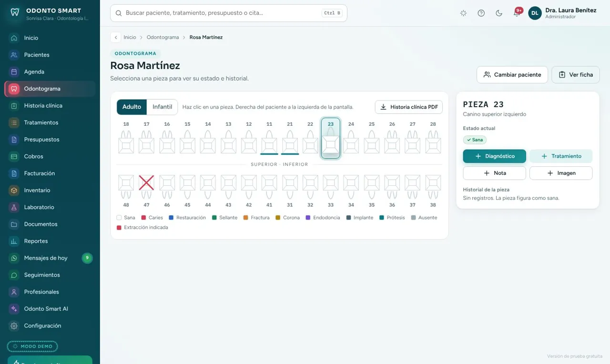Image resolution: width=610 pixels, height=364 pixels.
Task: Click the sparkle loader icon in header
Action: [x=463, y=13]
